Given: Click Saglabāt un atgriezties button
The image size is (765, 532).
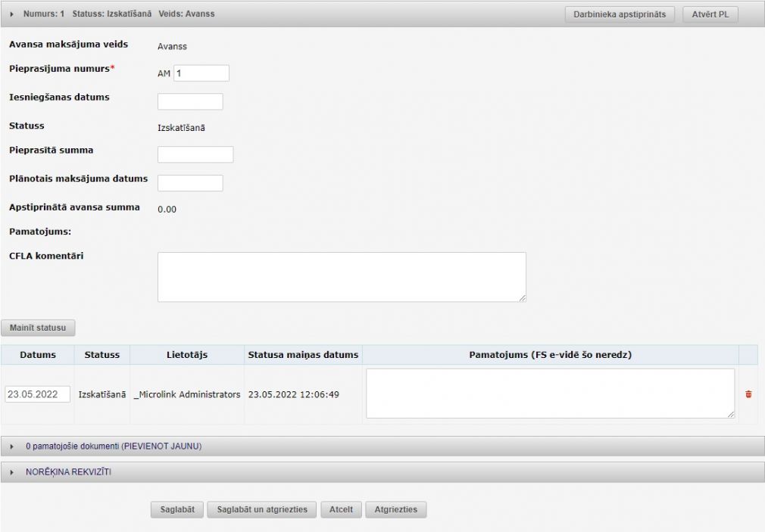Looking at the screenshot, I should [x=262, y=509].
